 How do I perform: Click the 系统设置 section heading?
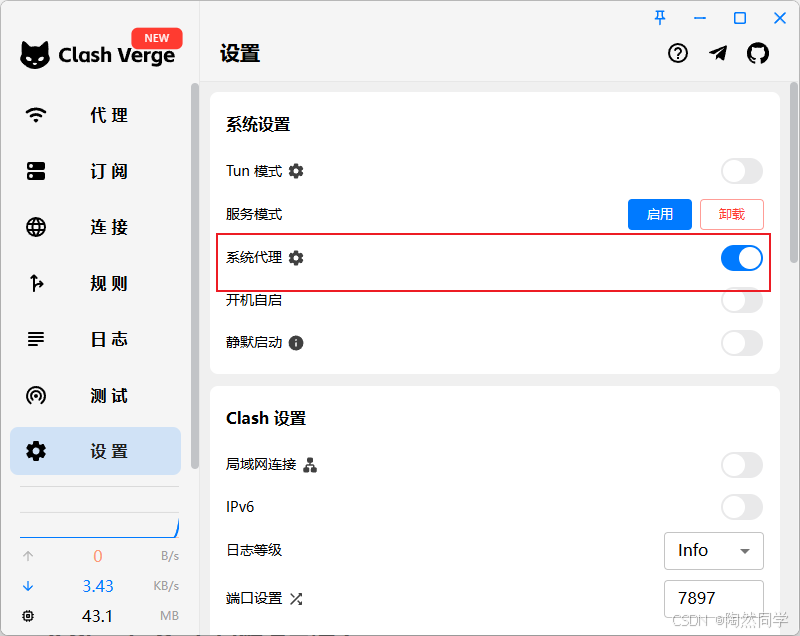(x=258, y=124)
